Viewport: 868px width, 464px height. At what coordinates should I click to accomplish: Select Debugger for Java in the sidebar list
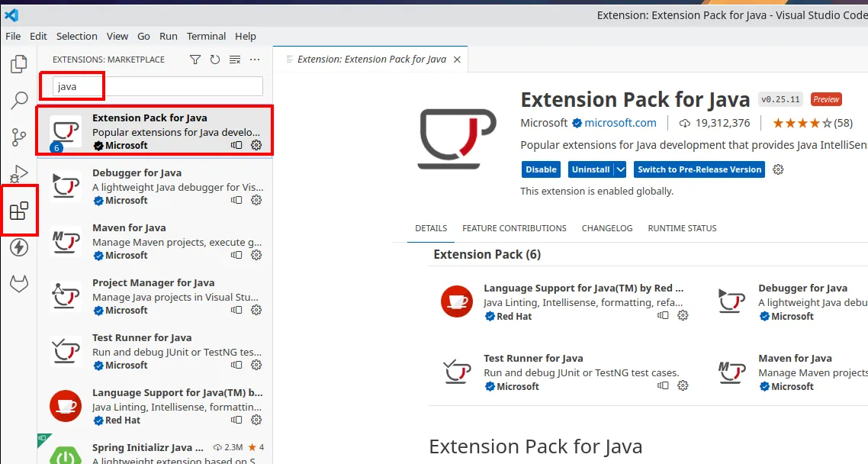(154, 186)
